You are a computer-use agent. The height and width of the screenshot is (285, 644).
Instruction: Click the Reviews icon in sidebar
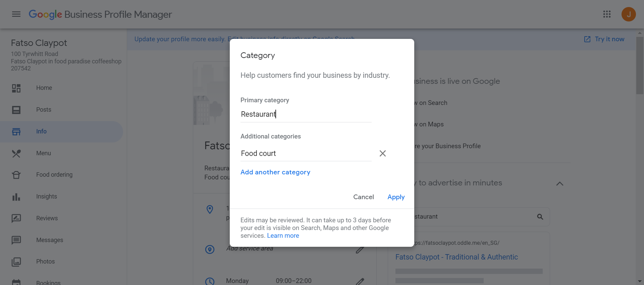pyautogui.click(x=16, y=218)
